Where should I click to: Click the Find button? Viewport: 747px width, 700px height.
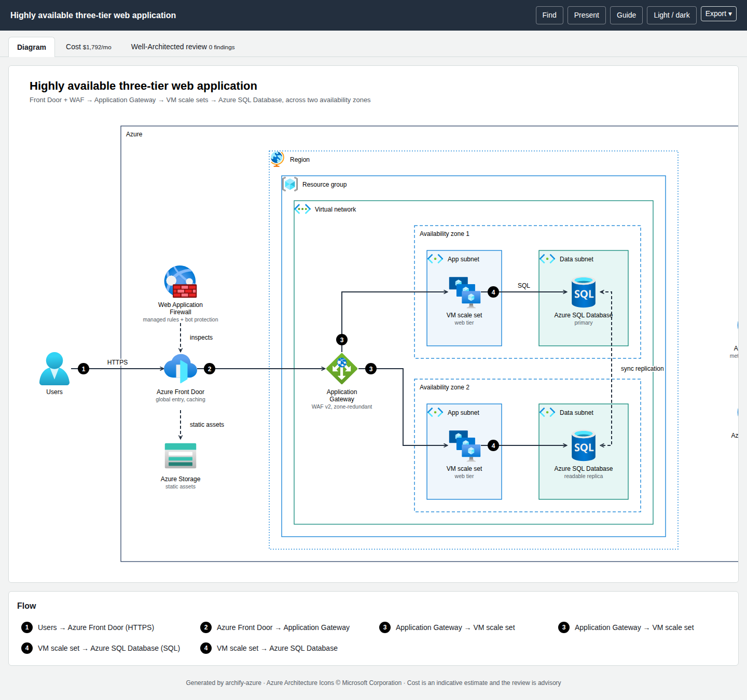click(x=549, y=15)
